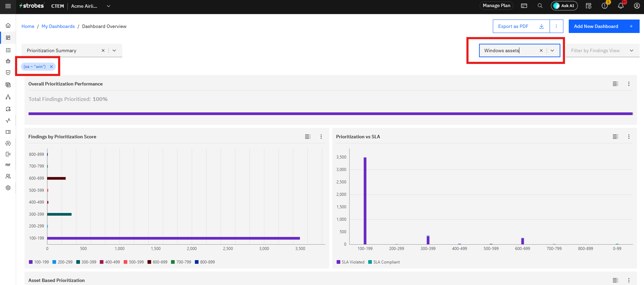
Task: Open the notifications bell
Action: point(621,6)
